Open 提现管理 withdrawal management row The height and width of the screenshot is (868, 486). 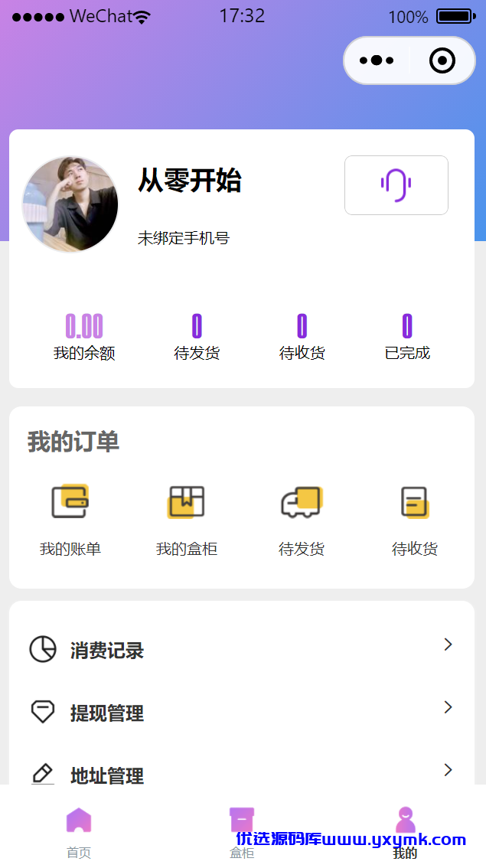pos(242,712)
